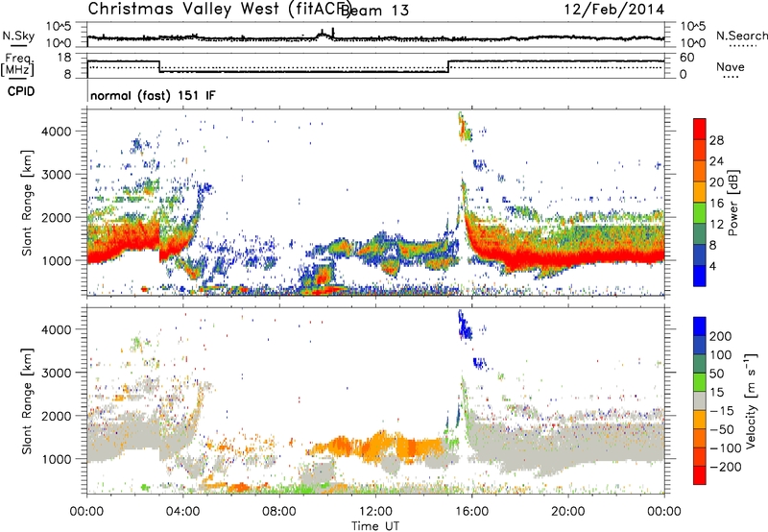Click the 'Time UT' axis title
This screenshot has height=532, width=768.
pyautogui.click(x=375, y=526)
